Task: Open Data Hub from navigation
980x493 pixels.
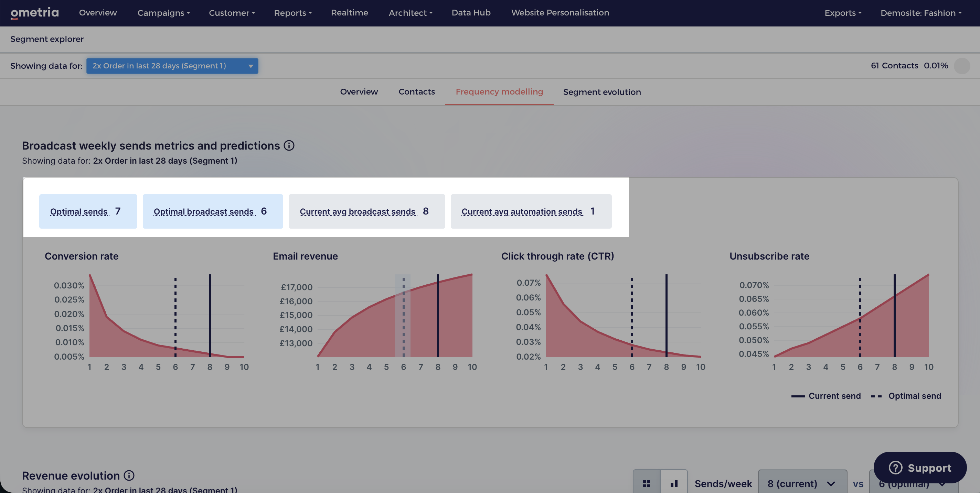Action: [471, 12]
